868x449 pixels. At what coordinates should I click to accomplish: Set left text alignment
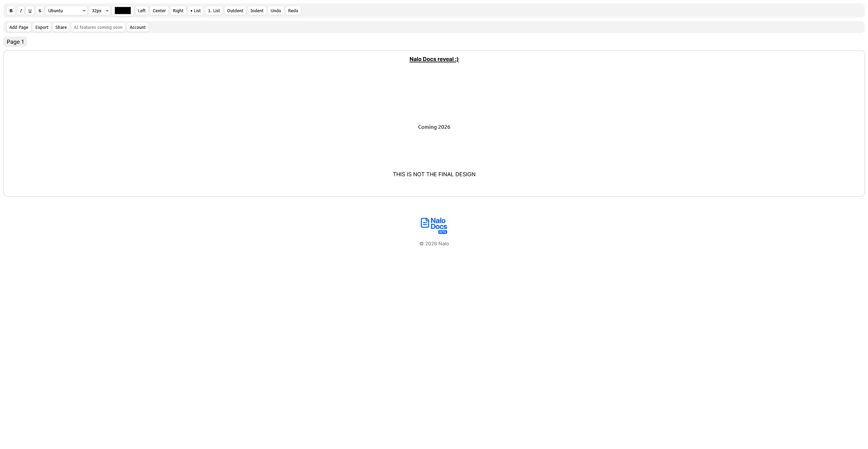pos(141,11)
